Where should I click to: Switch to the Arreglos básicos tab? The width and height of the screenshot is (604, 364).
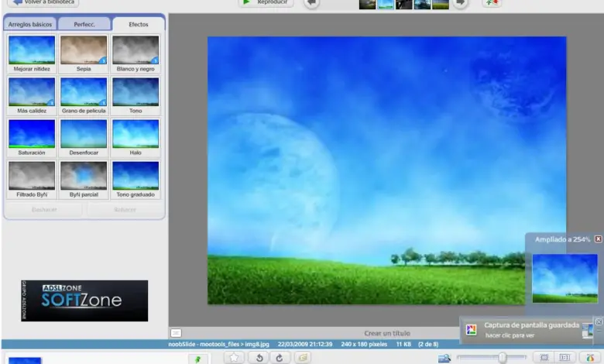[x=30, y=24]
